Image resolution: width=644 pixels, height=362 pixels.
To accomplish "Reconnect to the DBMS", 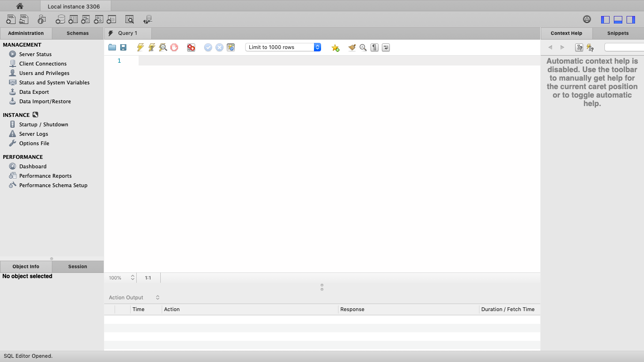I will [x=147, y=19].
